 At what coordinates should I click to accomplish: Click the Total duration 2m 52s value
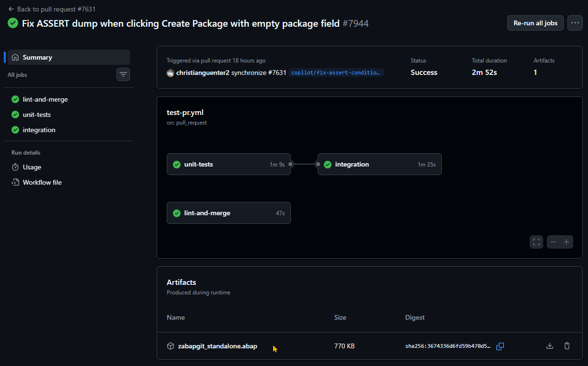(x=484, y=73)
